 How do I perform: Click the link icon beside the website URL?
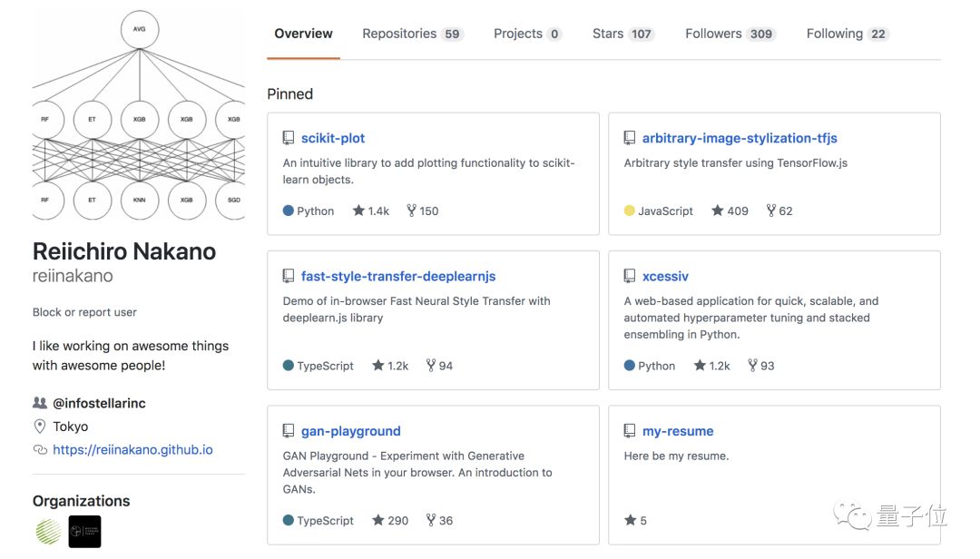point(40,449)
